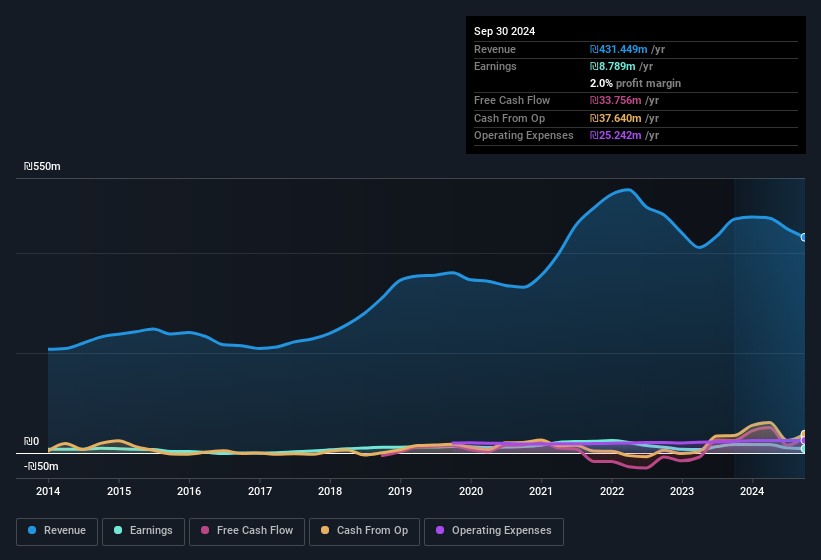Click the ₪550m y-axis label
The image size is (821, 560).
(x=42, y=166)
